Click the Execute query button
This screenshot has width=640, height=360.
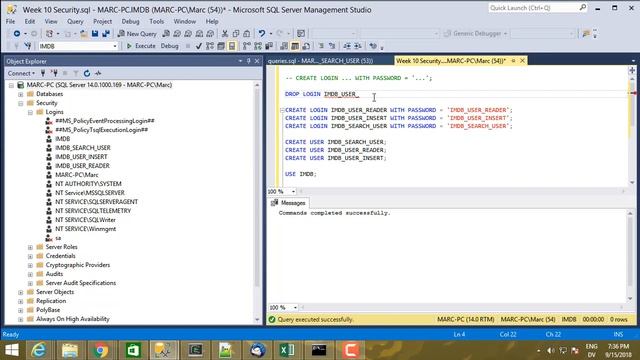coord(141,46)
